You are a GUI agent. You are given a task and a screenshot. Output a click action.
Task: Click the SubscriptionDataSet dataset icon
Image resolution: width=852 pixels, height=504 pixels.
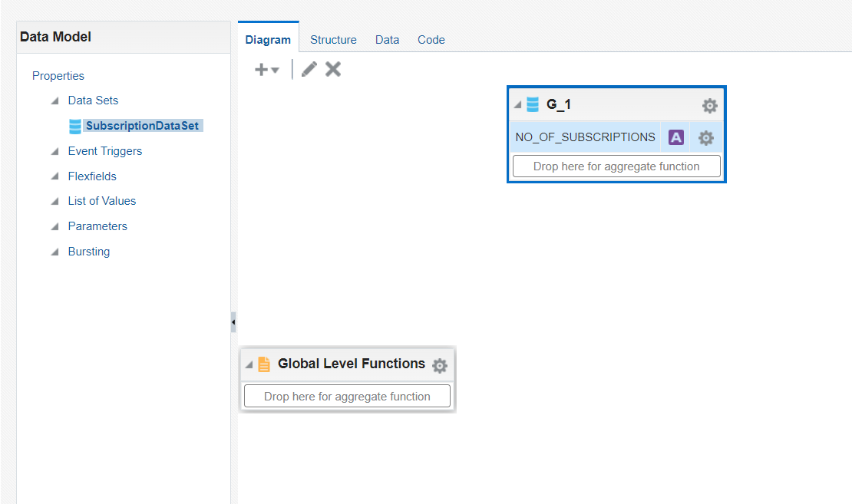pyautogui.click(x=76, y=125)
